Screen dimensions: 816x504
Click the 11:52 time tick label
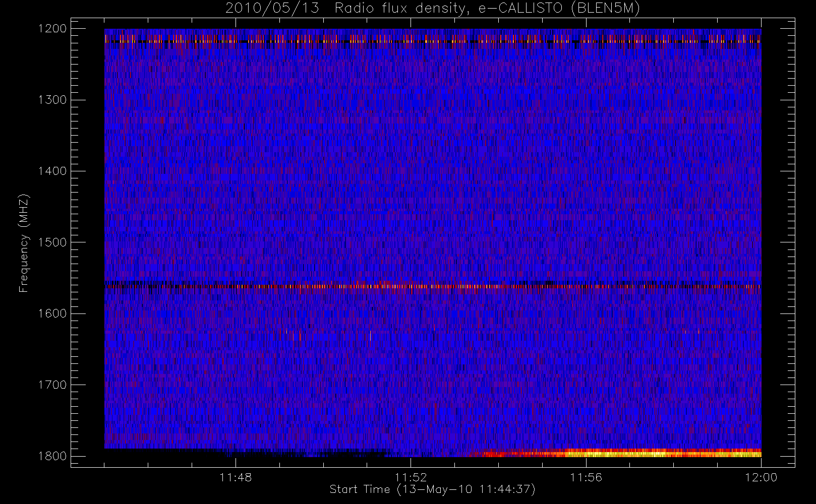tap(411, 477)
